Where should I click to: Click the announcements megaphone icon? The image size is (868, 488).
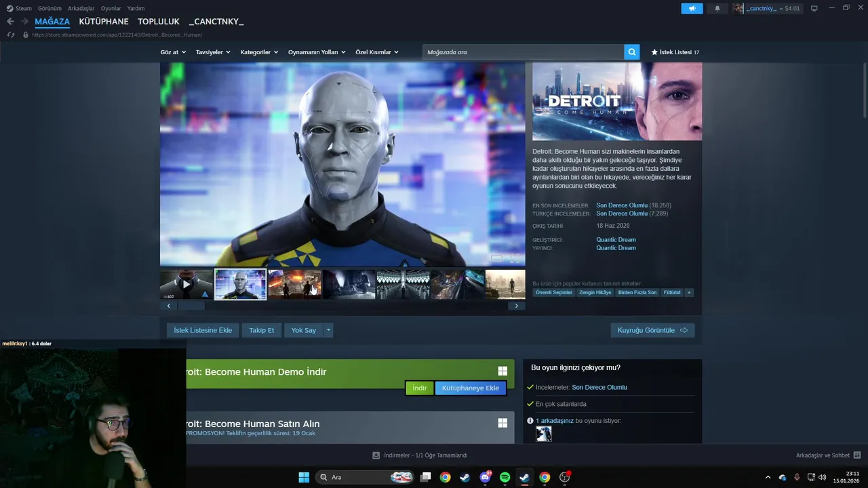692,9
